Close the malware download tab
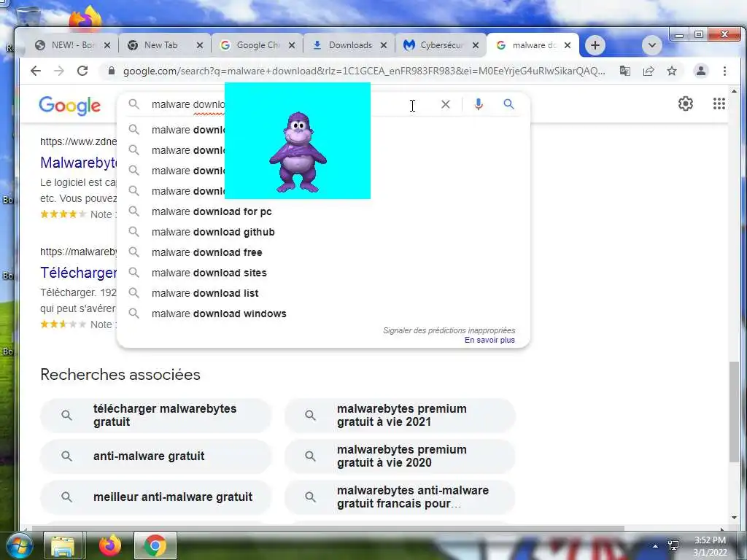This screenshot has height=560, width=747. (568, 45)
